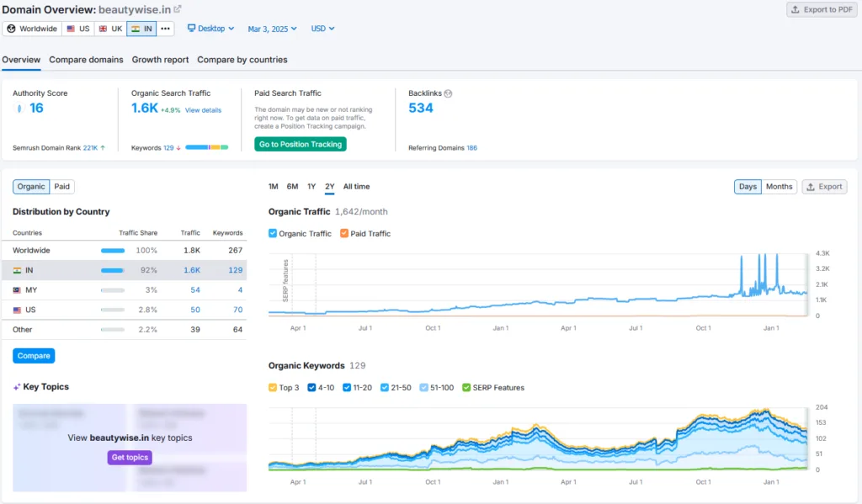Switch the distribution to Paid
This screenshot has height=504, width=862.
coord(62,187)
